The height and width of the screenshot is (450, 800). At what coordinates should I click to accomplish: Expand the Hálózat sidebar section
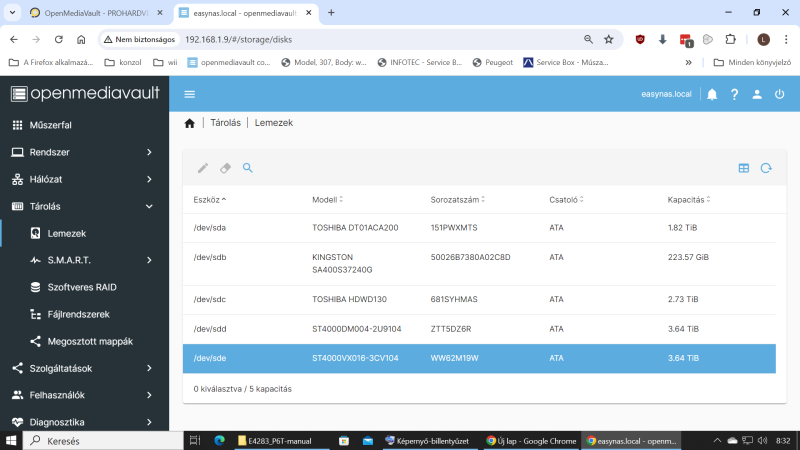coord(84,179)
